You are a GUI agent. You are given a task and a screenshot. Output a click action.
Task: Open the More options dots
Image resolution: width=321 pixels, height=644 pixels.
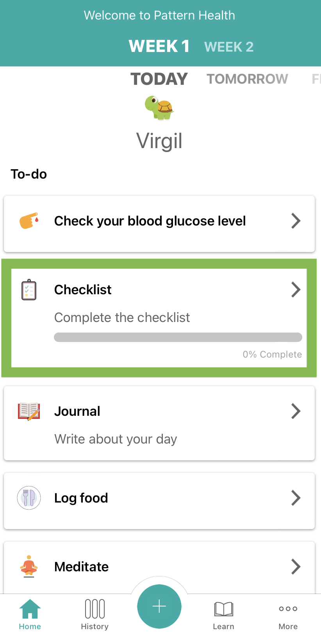coord(288,609)
